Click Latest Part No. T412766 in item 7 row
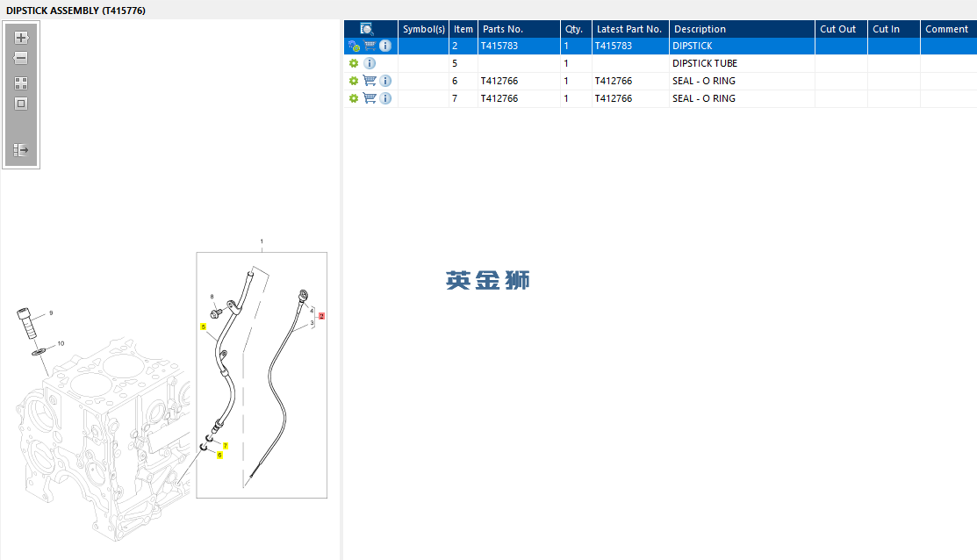 click(613, 98)
